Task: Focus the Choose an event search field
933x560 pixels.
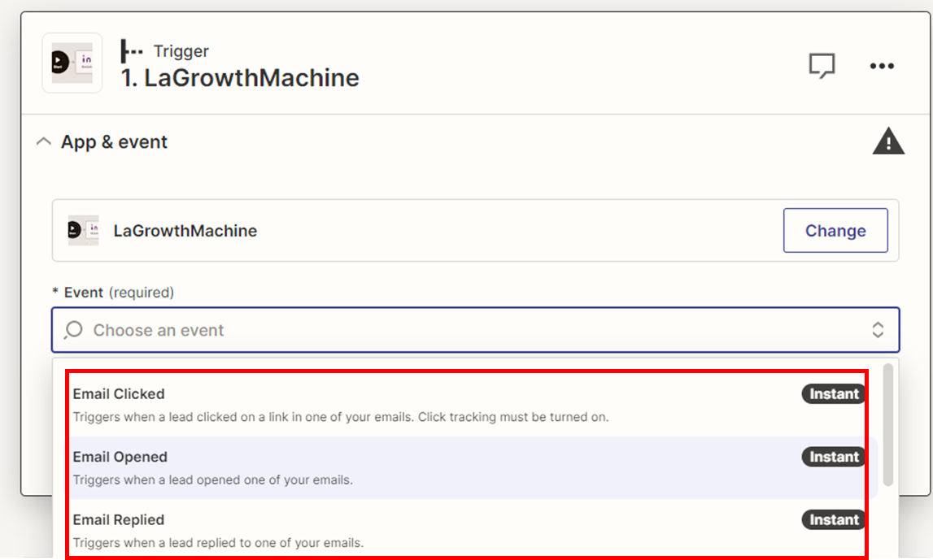Action: coord(475,330)
